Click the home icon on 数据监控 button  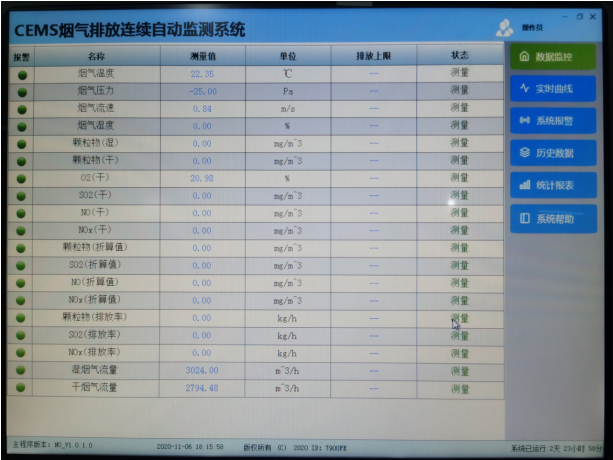(x=524, y=56)
